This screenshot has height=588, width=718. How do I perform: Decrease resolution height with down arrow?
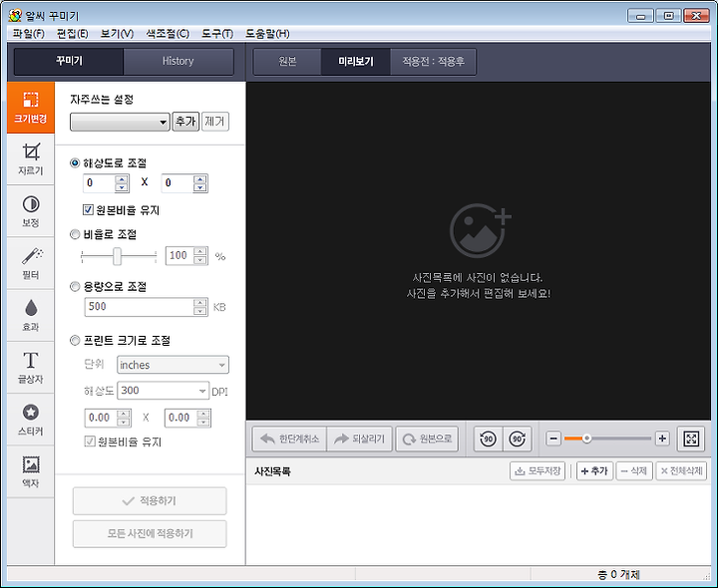click(199, 187)
